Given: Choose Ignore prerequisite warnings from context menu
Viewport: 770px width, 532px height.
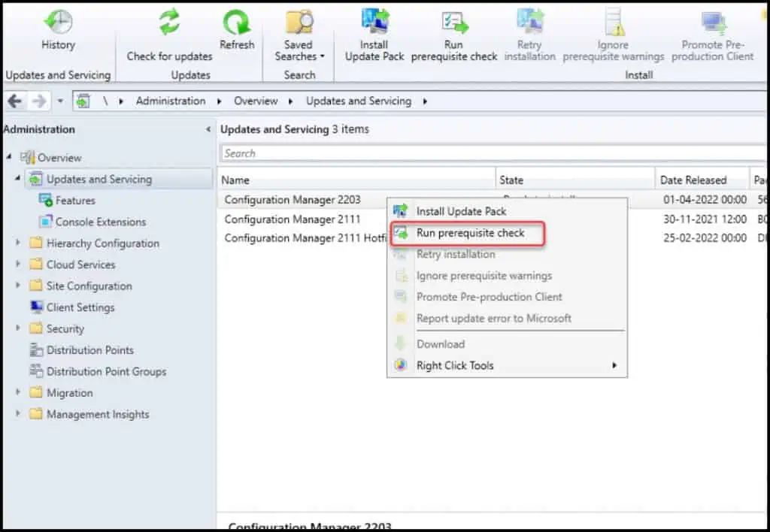Looking at the screenshot, I should pyautogui.click(x=507, y=276).
